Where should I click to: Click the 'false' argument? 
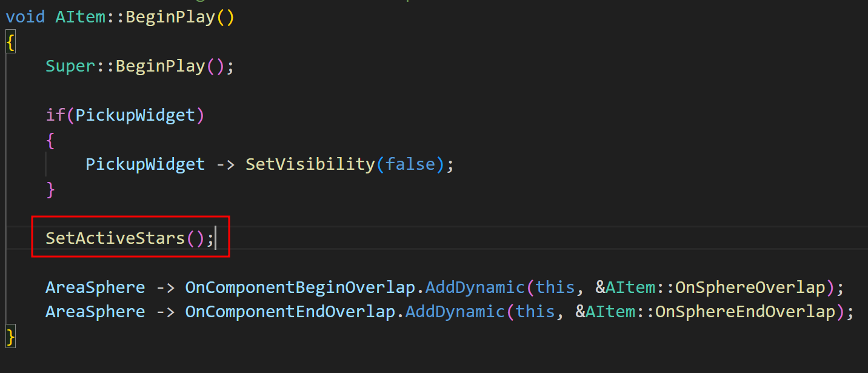pos(410,164)
